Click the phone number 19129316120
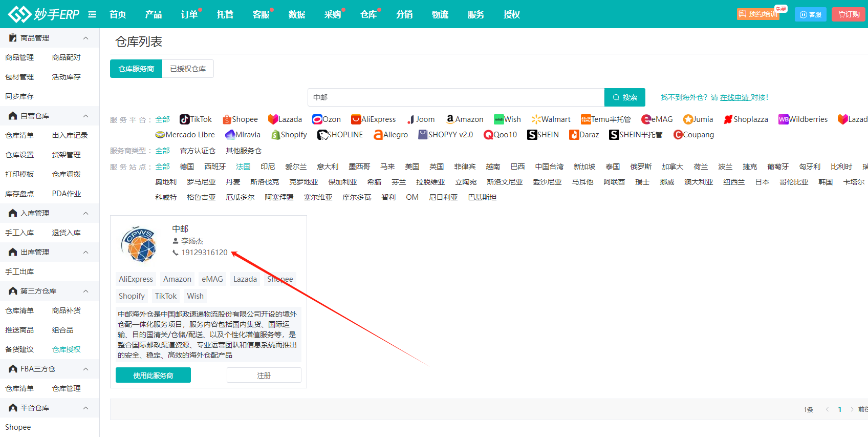 (x=204, y=253)
